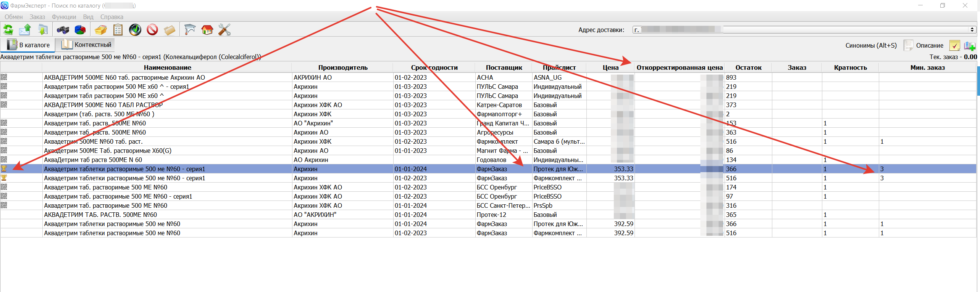Click the book with green plus icon
Viewport: 980px width, 292px height.
969,46
